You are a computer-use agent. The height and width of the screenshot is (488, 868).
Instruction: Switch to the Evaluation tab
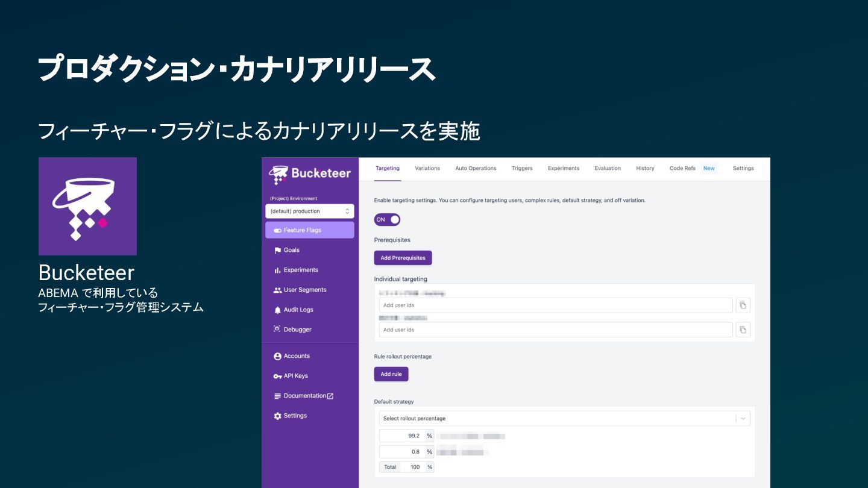point(608,168)
